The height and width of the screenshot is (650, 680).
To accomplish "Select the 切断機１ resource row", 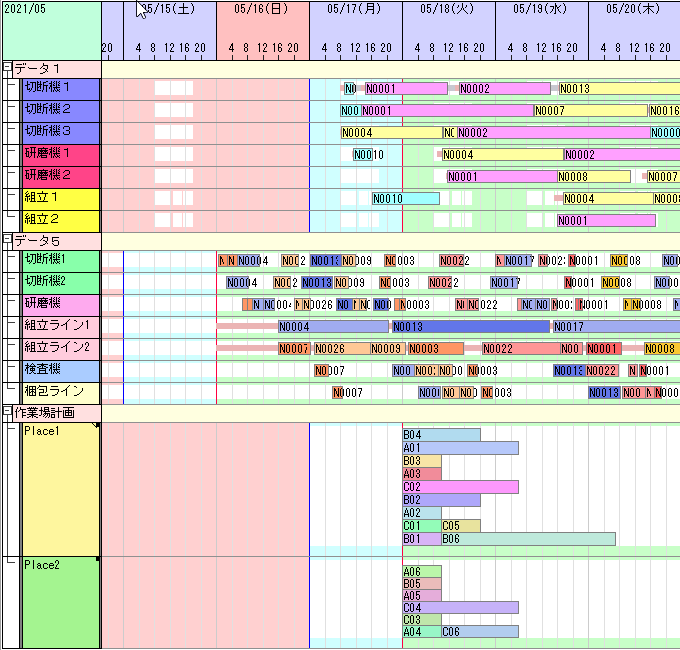I will click(60, 88).
